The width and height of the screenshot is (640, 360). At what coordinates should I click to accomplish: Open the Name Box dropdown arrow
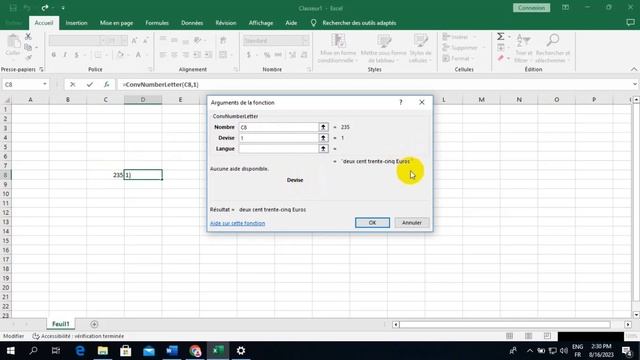[44, 84]
